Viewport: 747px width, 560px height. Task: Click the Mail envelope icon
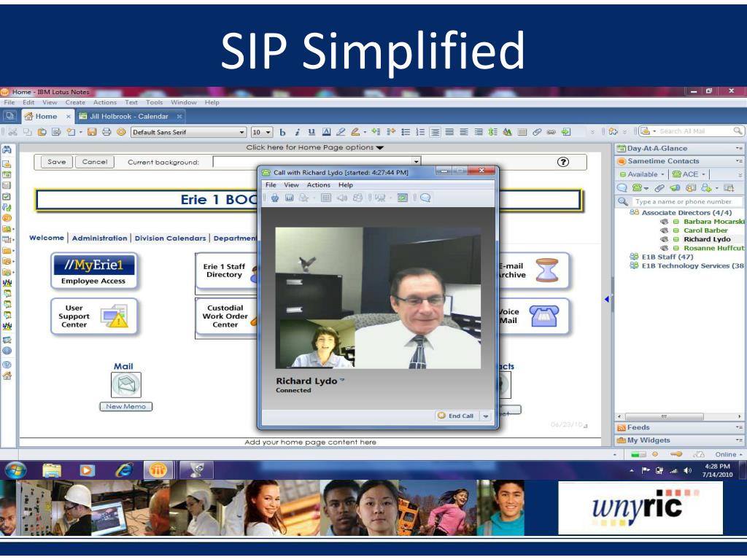[125, 385]
